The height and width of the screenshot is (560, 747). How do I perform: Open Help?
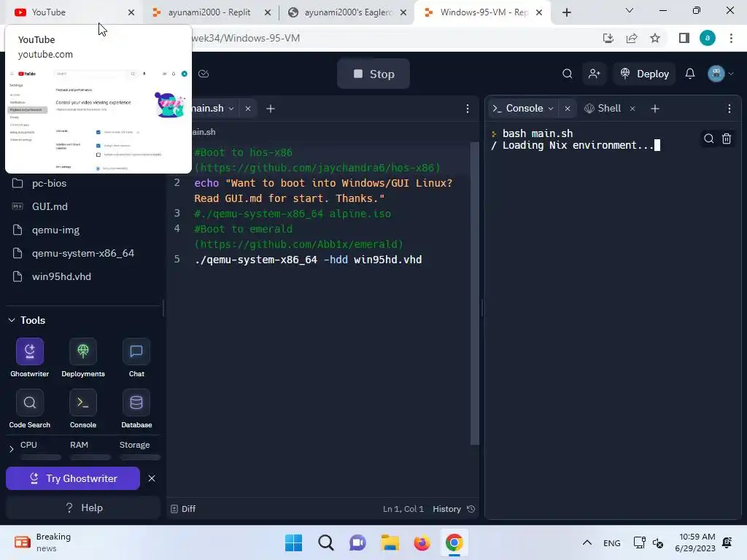pyautogui.click(x=83, y=508)
